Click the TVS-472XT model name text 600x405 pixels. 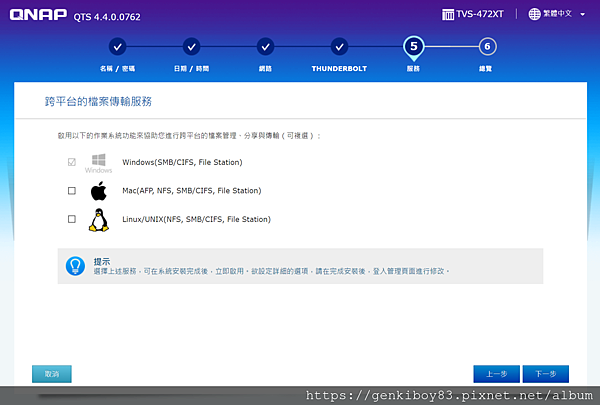480,14
